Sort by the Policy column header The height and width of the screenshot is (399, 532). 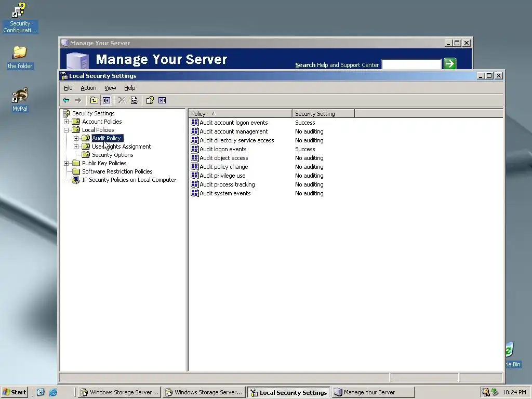tap(240, 114)
